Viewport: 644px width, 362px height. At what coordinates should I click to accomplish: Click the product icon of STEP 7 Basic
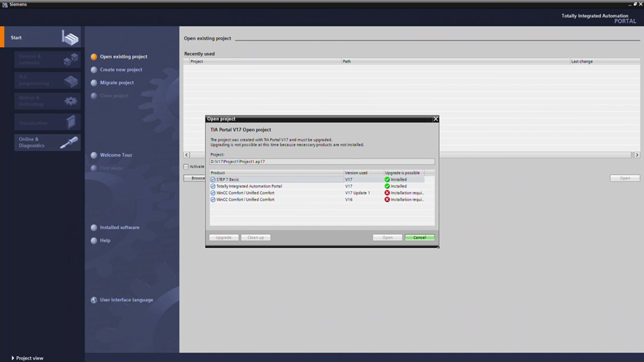tap(213, 179)
